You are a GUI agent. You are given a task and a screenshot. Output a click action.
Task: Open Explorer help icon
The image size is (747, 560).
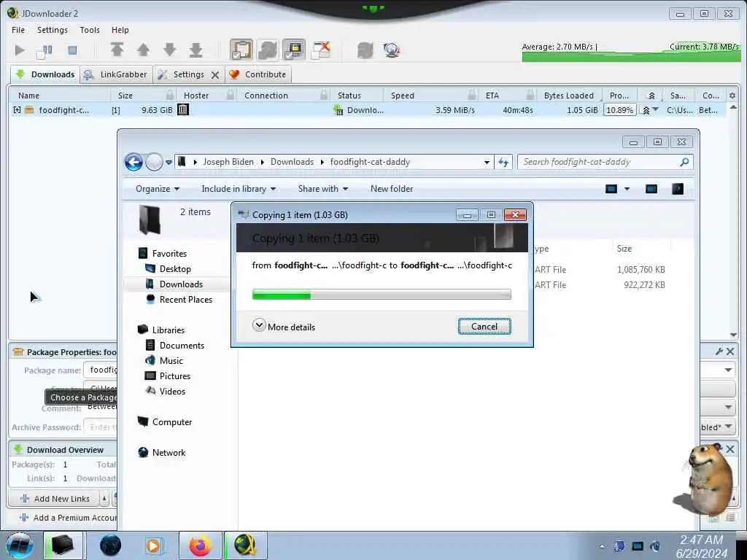[x=677, y=189]
